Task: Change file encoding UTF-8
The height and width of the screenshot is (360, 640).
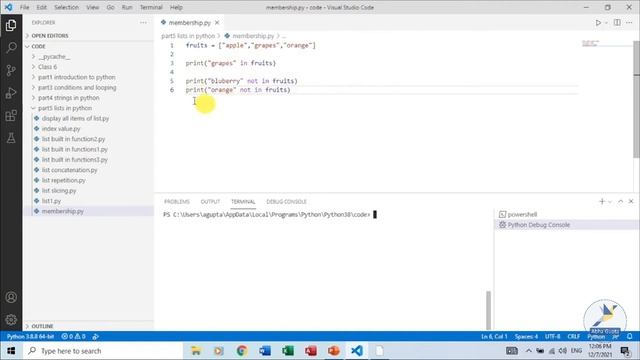Action: point(553,337)
